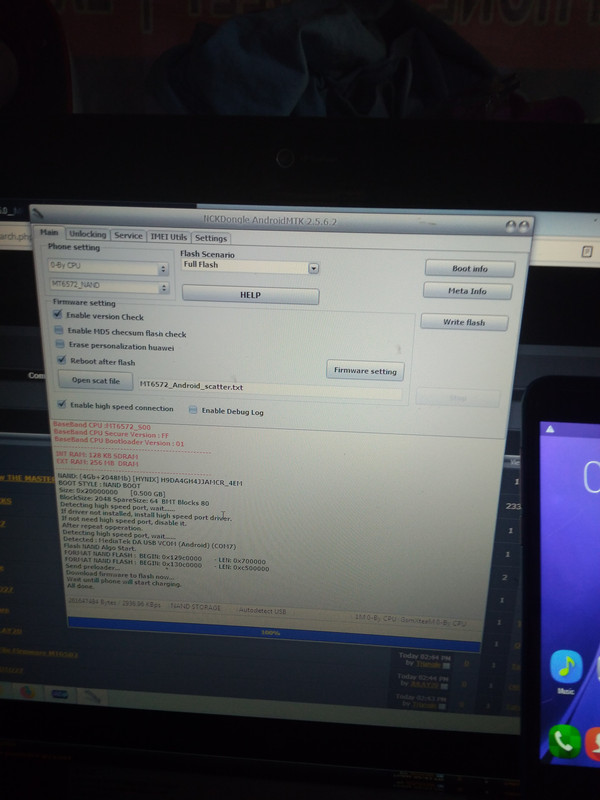Enable MD5 checksum flash check checkbox
The height and width of the screenshot is (800, 600).
coord(59,330)
